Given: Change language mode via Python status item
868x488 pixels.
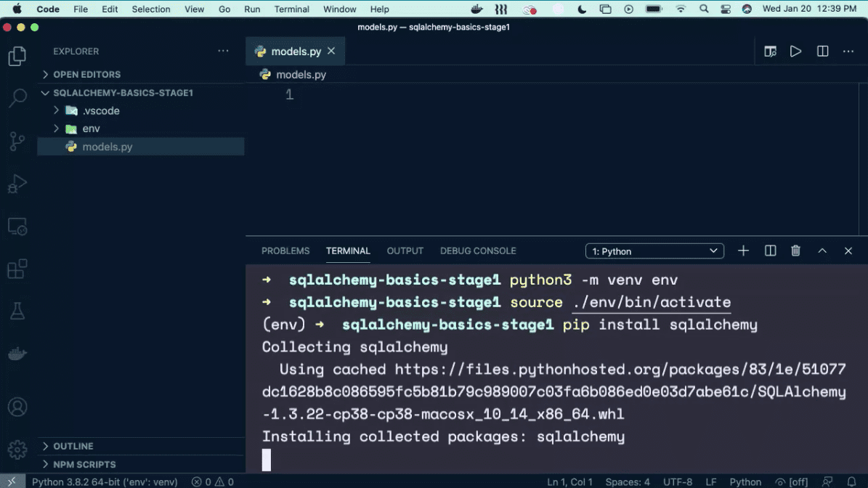Looking at the screenshot, I should click(x=745, y=482).
